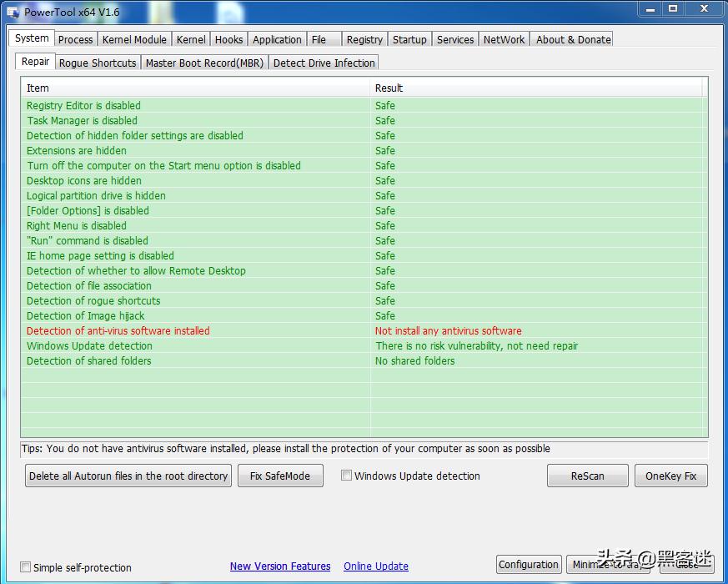Click the Online Update link
This screenshot has height=584, width=728.
click(x=375, y=566)
